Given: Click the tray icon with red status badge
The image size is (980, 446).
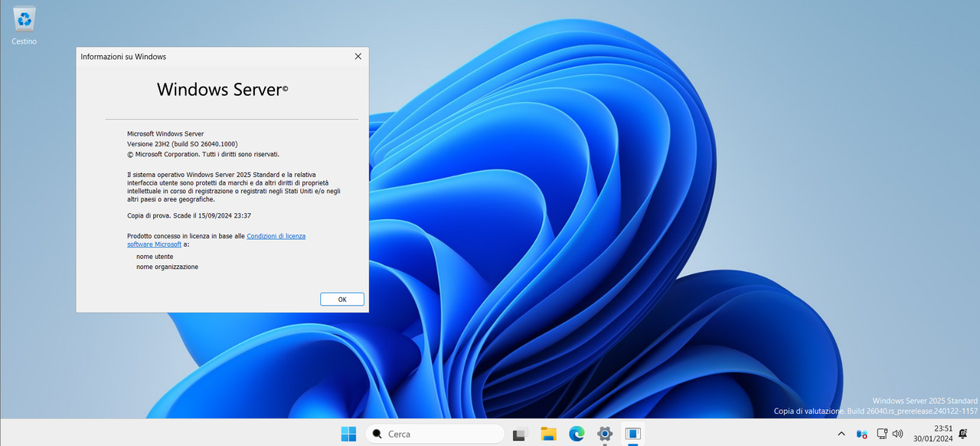Looking at the screenshot, I should (x=862, y=434).
